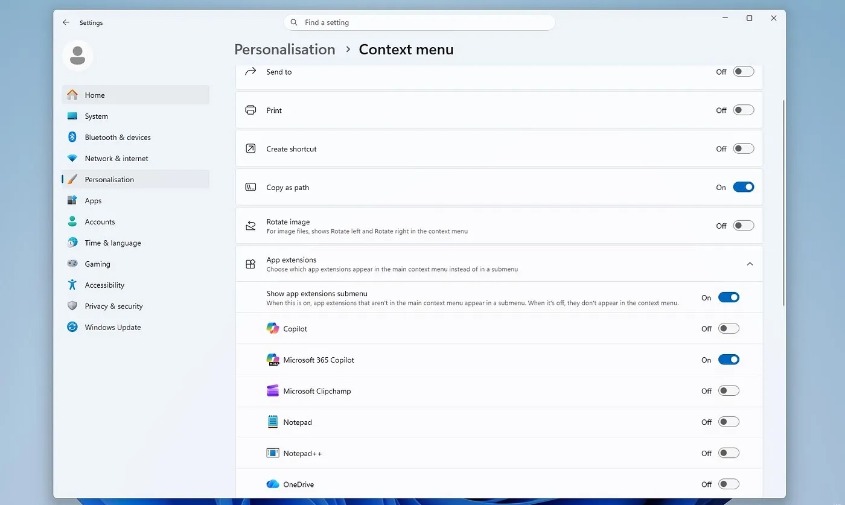Click the back arrow in Settings header

(66, 23)
